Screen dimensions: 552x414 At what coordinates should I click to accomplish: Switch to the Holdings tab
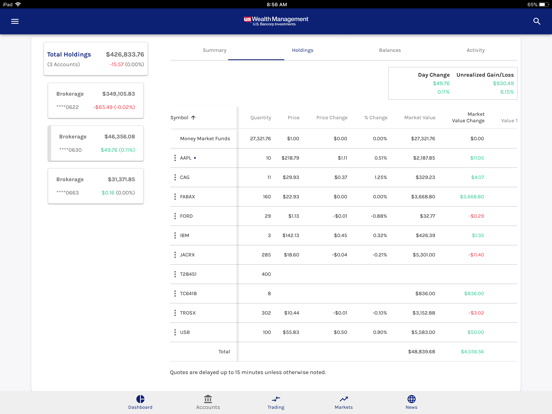(x=302, y=50)
